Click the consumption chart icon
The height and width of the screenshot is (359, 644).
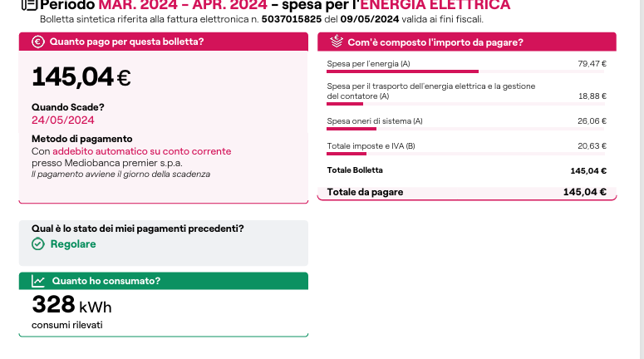click(37, 281)
